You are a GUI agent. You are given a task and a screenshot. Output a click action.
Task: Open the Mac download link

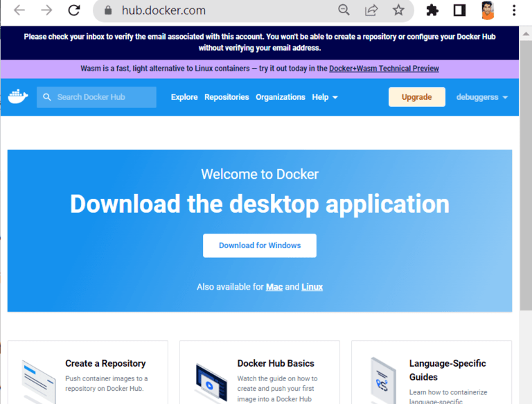pos(274,287)
